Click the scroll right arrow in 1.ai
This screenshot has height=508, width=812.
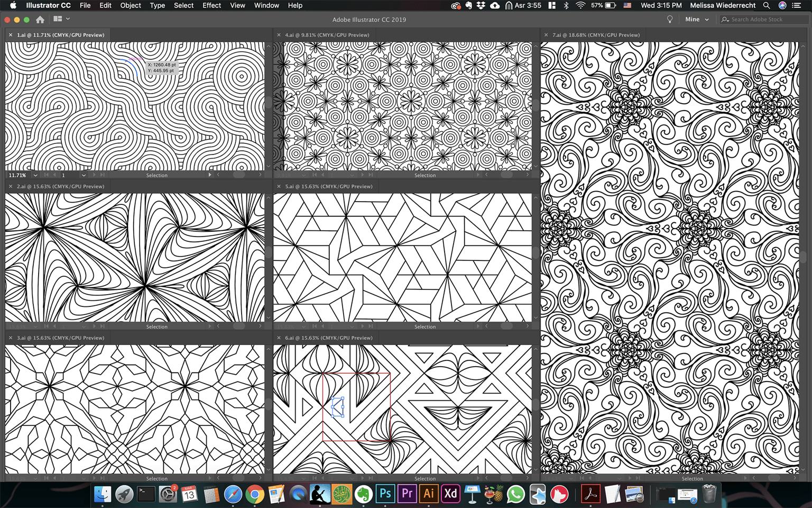pyautogui.click(x=260, y=175)
